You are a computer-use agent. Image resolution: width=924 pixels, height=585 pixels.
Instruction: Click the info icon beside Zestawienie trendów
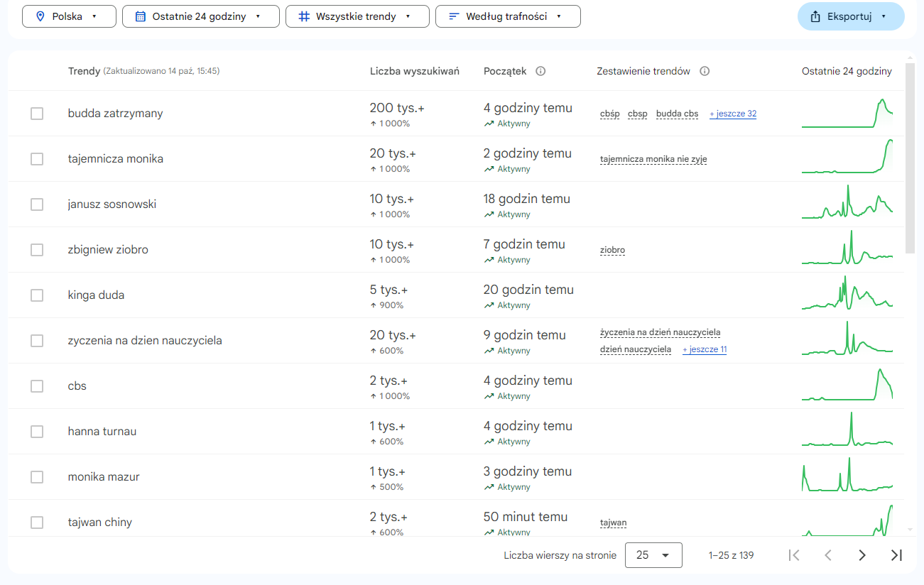point(703,70)
